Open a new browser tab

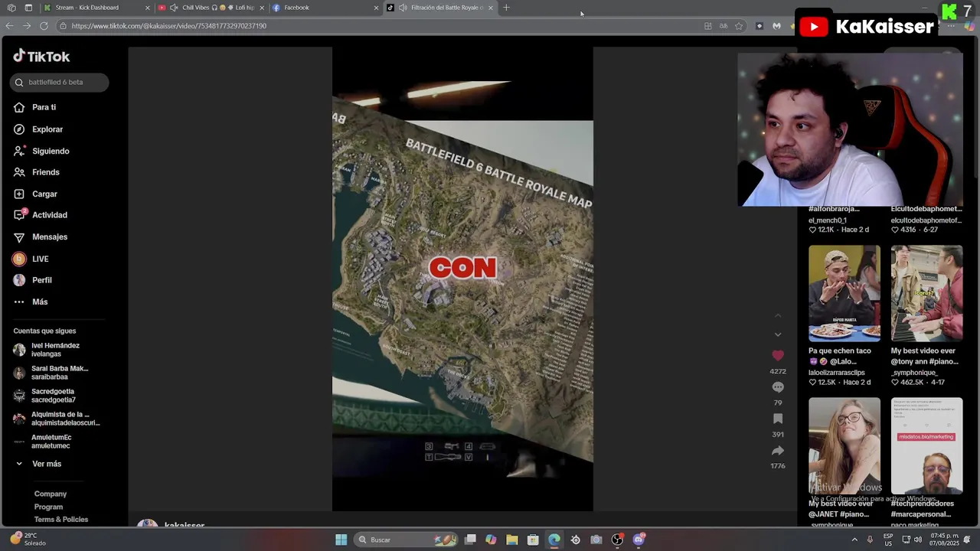[x=506, y=8]
